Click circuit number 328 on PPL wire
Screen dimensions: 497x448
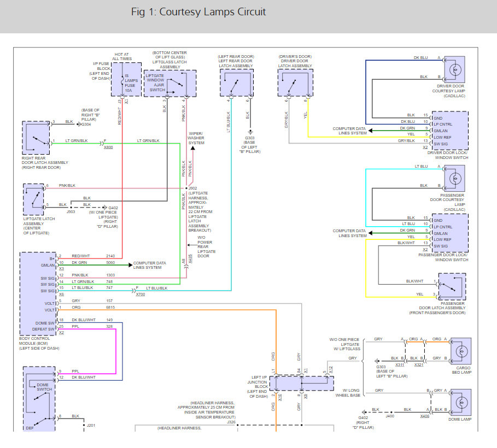tap(109, 326)
